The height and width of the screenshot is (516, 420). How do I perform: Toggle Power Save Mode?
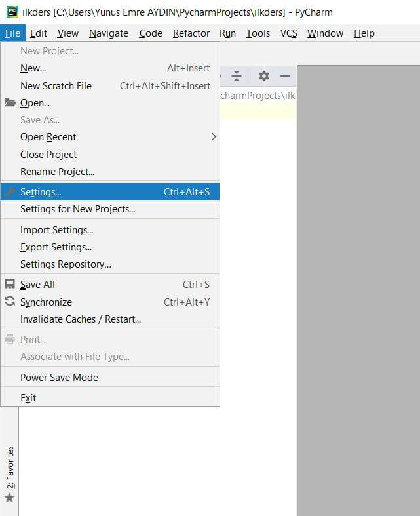click(110, 377)
